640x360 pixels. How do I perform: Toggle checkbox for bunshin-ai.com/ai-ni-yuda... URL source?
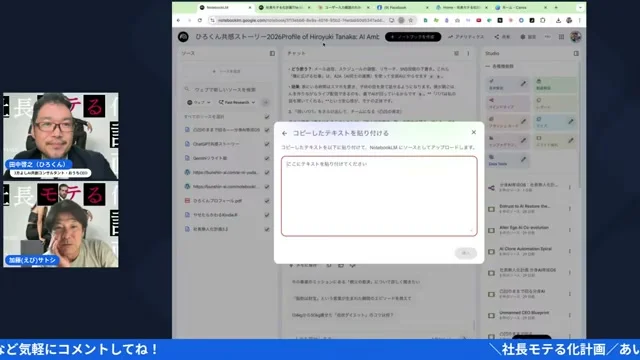click(x=267, y=172)
